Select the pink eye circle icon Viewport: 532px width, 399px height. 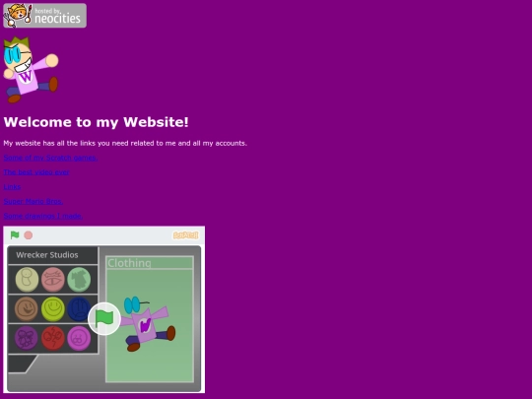pyautogui.click(x=53, y=280)
